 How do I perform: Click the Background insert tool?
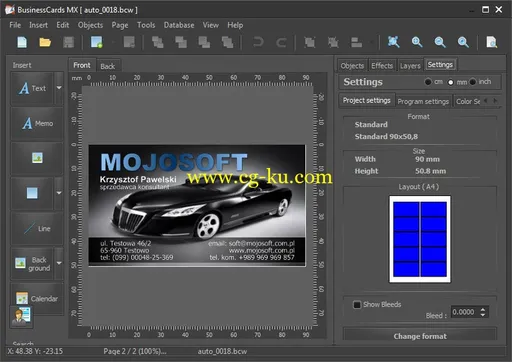click(32, 263)
